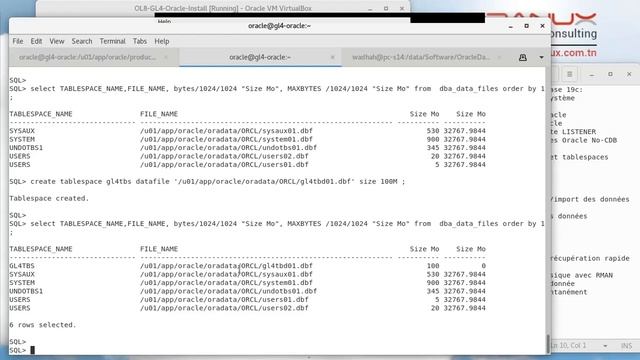Open the Tabs menu
Image resolution: width=640 pixels, height=360 pixels.
coord(140,41)
